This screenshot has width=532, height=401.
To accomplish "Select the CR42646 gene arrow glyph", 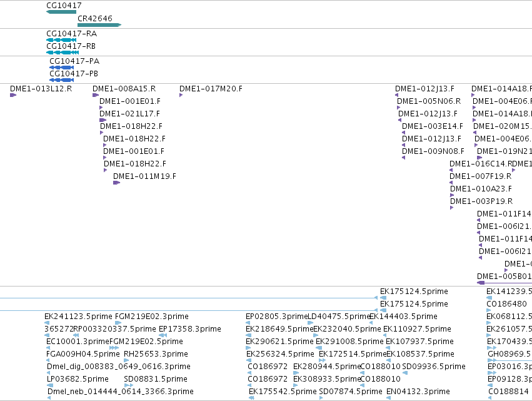I will click(x=99, y=25).
